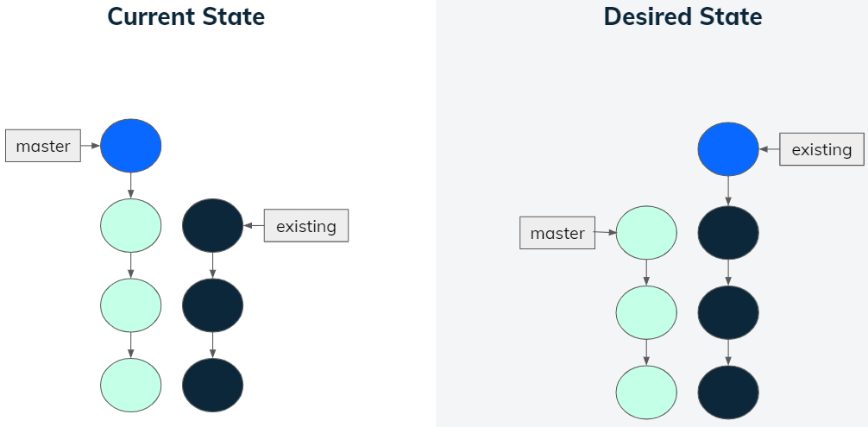
Task: Choose the top dark commit in Current State
Action: [x=213, y=226]
